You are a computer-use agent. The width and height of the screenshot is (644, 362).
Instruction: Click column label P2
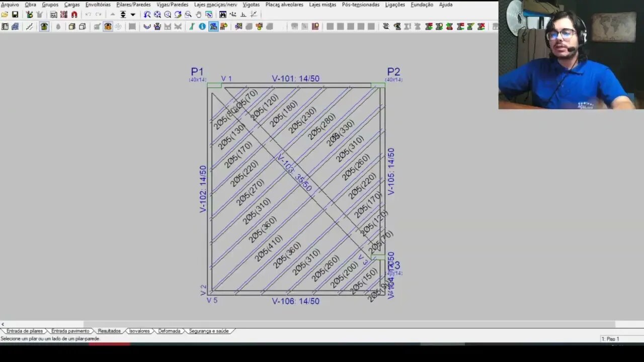tap(393, 72)
